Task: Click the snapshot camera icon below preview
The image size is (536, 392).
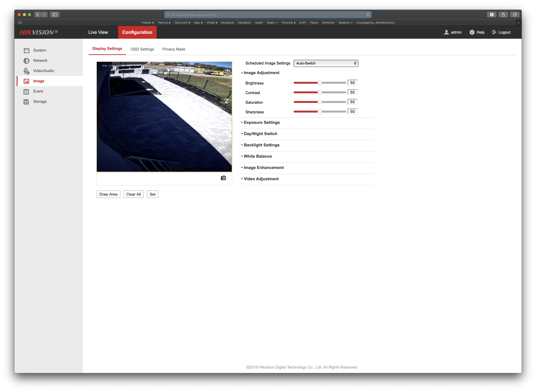Action: point(223,178)
